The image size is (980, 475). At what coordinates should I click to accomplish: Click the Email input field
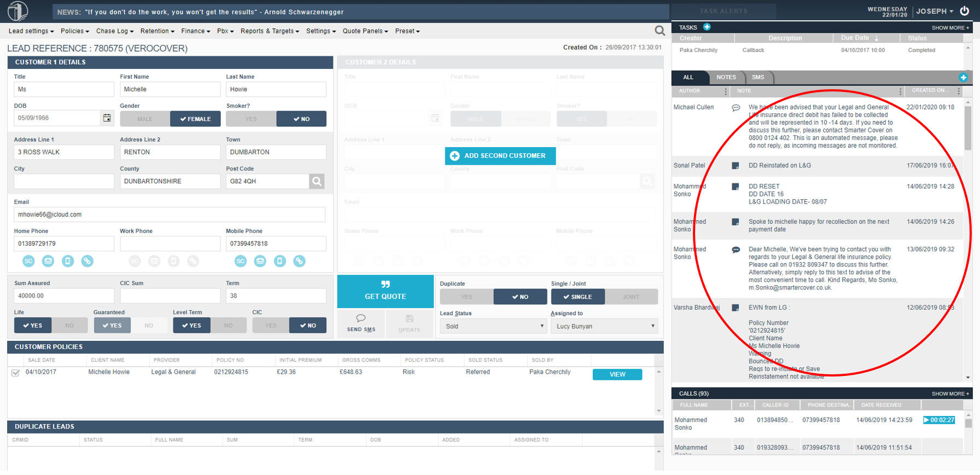170,215
